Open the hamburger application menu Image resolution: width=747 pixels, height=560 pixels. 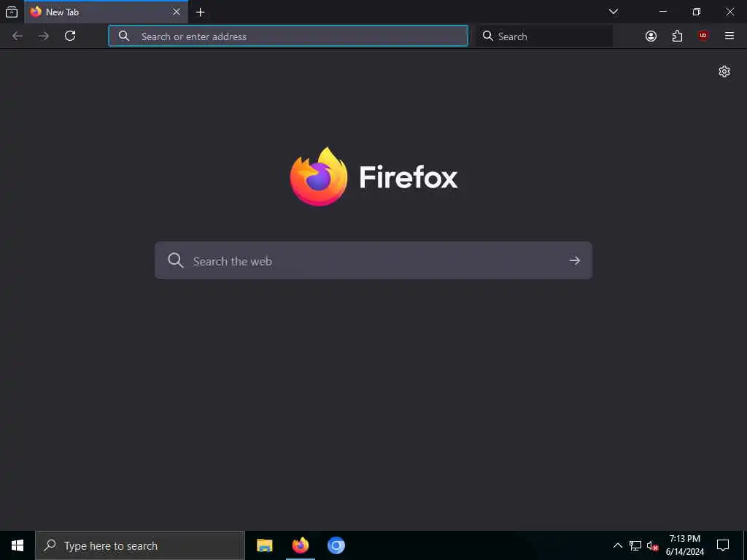click(x=729, y=36)
